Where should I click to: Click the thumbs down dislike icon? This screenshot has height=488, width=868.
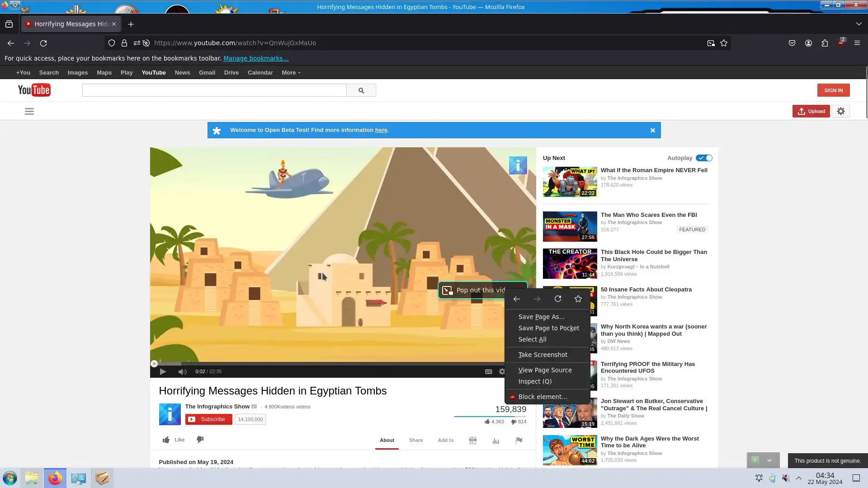[200, 440]
